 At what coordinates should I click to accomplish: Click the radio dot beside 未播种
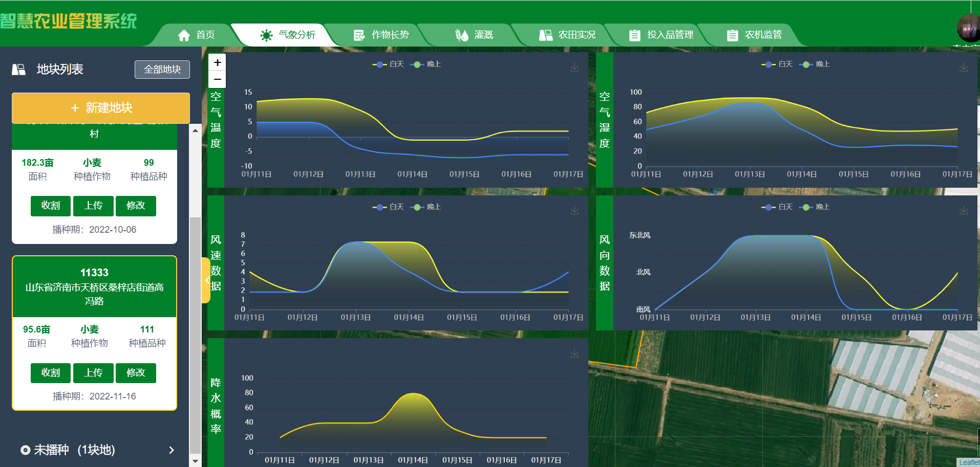point(25,450)
